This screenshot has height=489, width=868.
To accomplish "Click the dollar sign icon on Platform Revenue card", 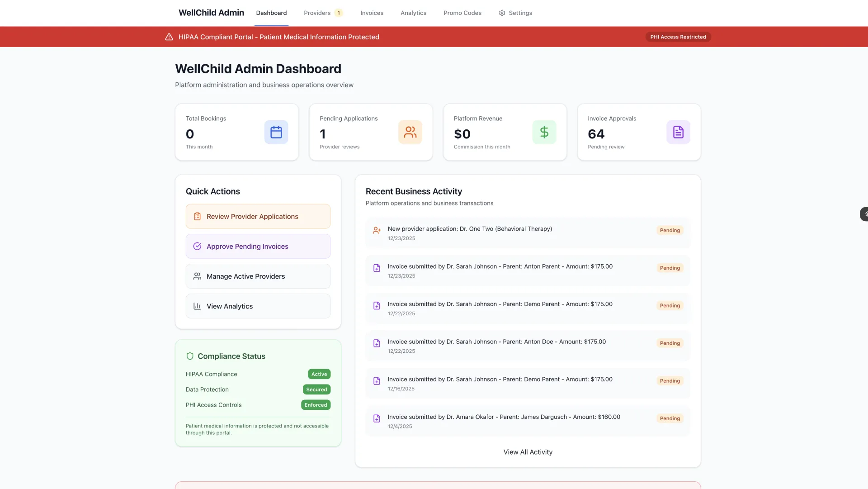I will (544, 132).
